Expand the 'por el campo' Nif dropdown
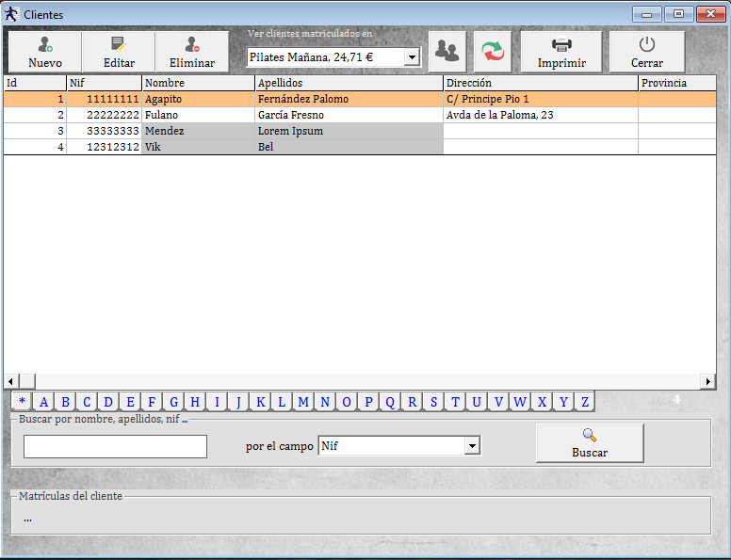 click(473, 446)
